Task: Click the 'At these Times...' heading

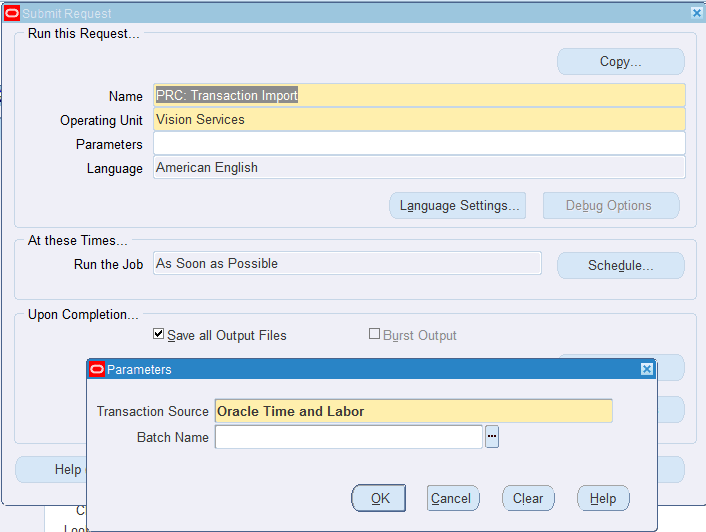Action: pos(77,240)
